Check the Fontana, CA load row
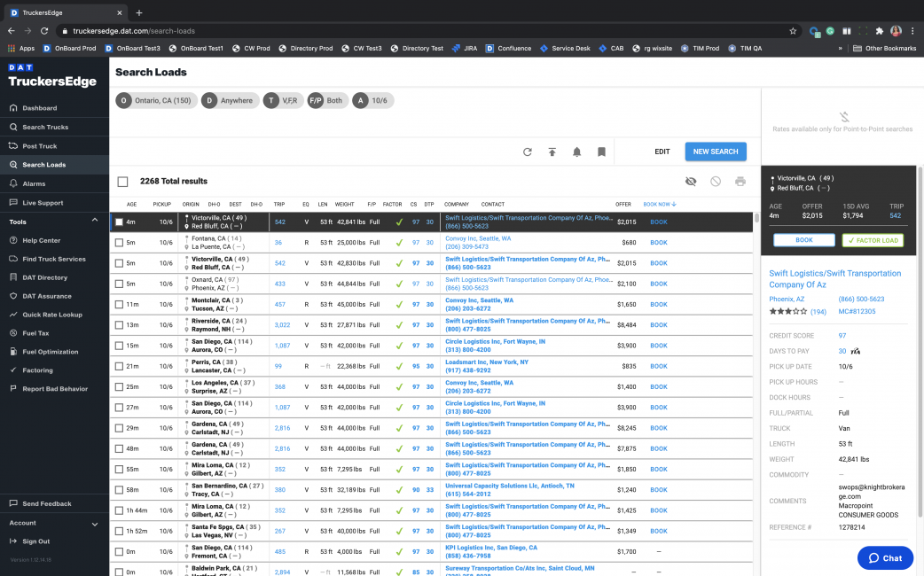This screenshot has height=576, width=924. [x=119, y=243]
